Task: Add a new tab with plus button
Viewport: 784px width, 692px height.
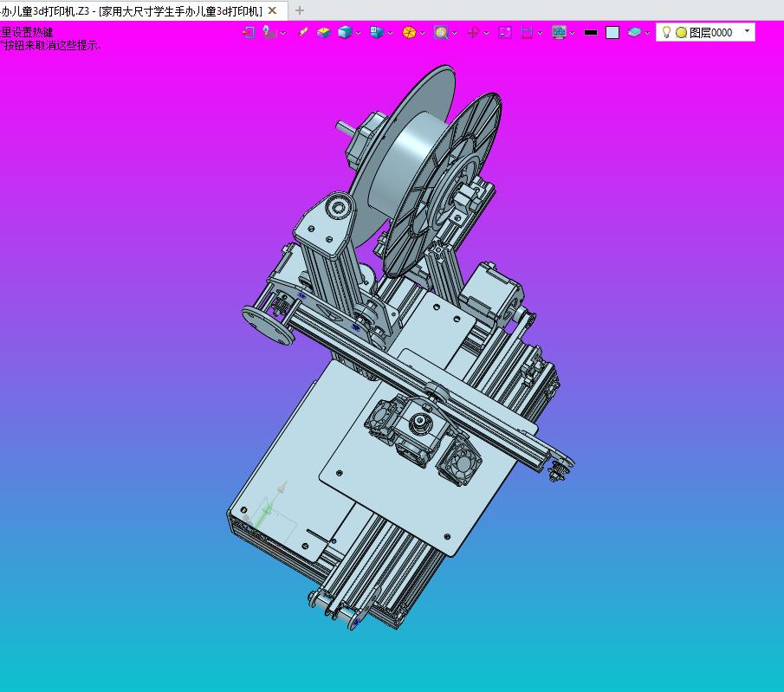Action: pyautogui.click(x=300, y=10)
